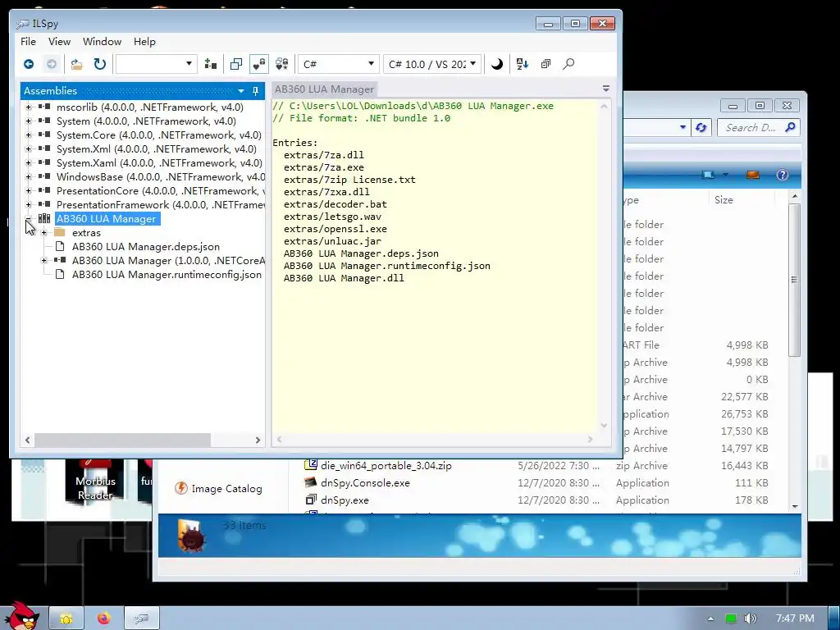Click 'extras/openssl.exe' entry text
Screen dimensions: 840x630
pos(336,229)
